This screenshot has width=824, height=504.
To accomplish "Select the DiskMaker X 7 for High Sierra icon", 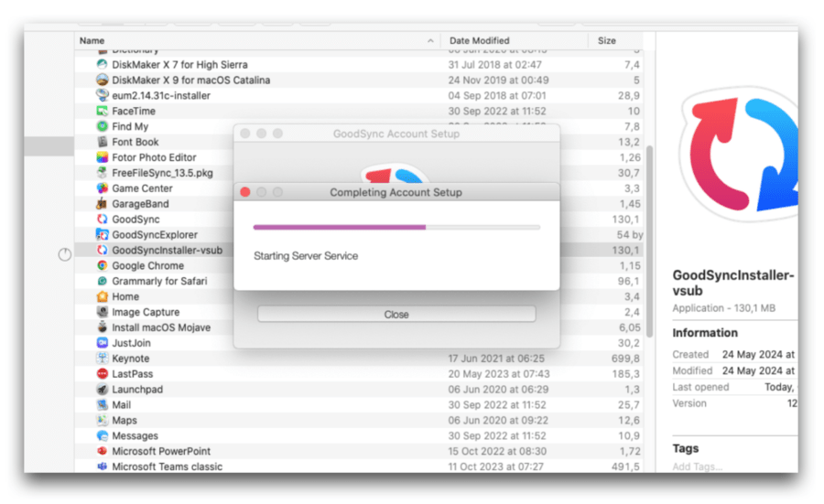I will (x=102, y=64).
